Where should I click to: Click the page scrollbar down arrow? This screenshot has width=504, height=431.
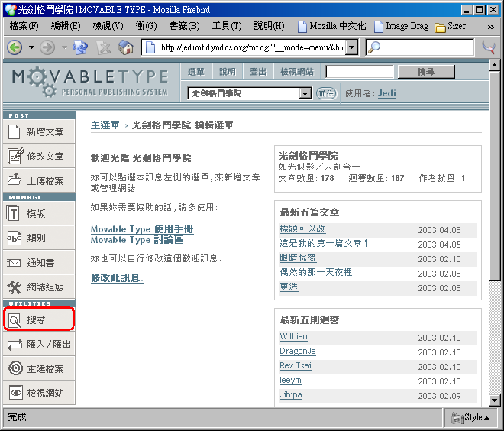(x=494, y=400)
